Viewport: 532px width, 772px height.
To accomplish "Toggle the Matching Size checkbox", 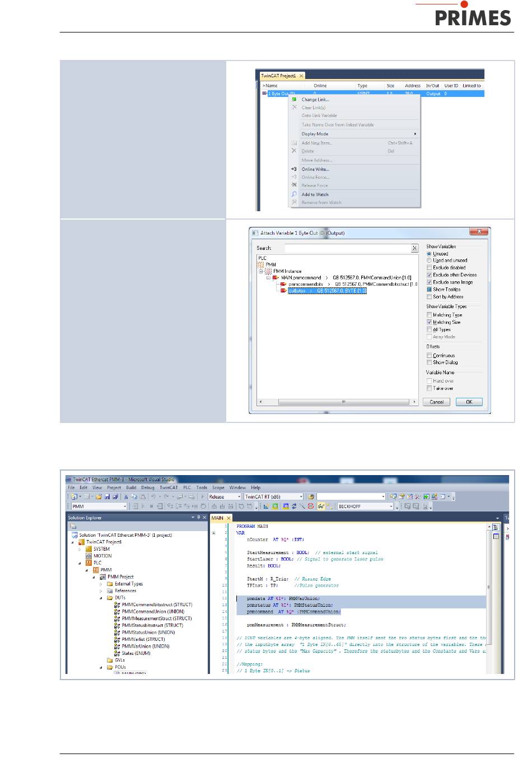I will coord(430,322).
